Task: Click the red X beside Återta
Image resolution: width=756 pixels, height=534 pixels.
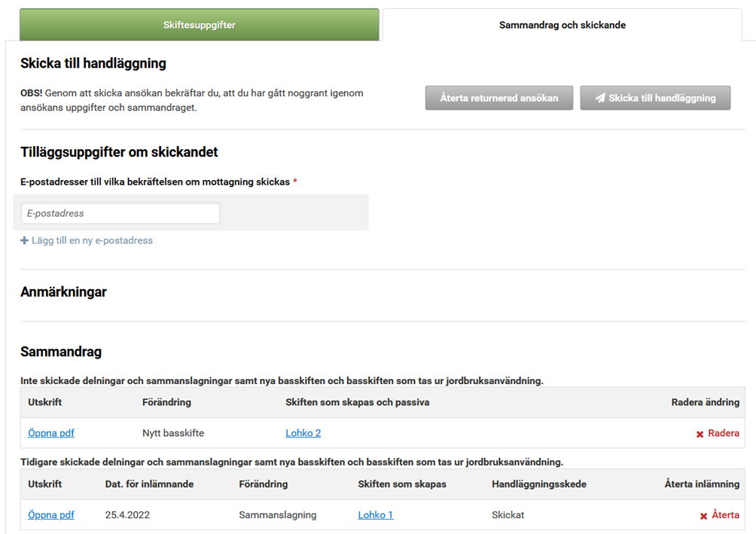Action: pos(703,516)
